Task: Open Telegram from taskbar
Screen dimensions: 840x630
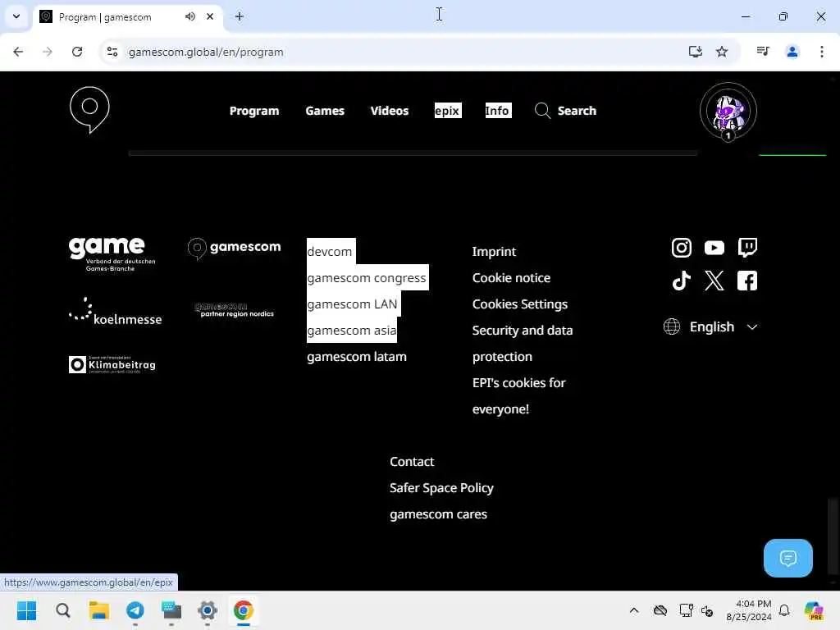Action: click(x=135, y=610)
